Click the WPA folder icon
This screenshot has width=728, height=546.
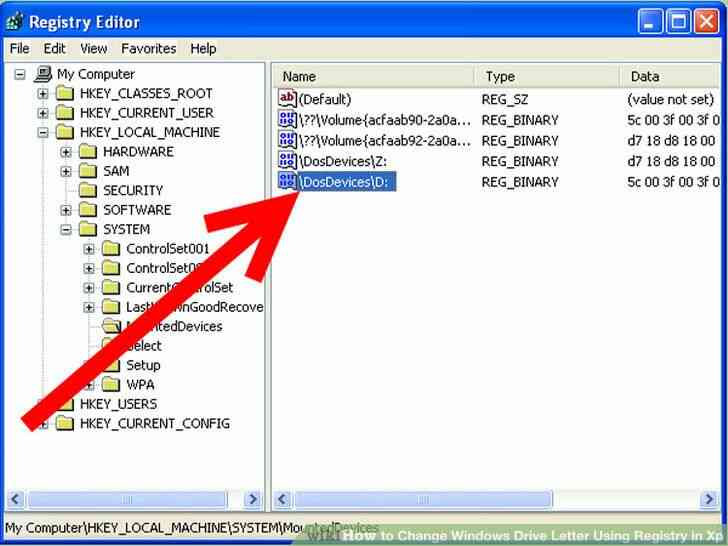(x=111, y=384)
